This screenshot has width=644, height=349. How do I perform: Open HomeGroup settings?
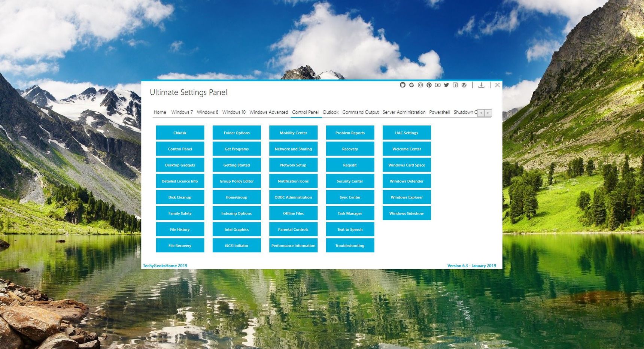(237, 197)
